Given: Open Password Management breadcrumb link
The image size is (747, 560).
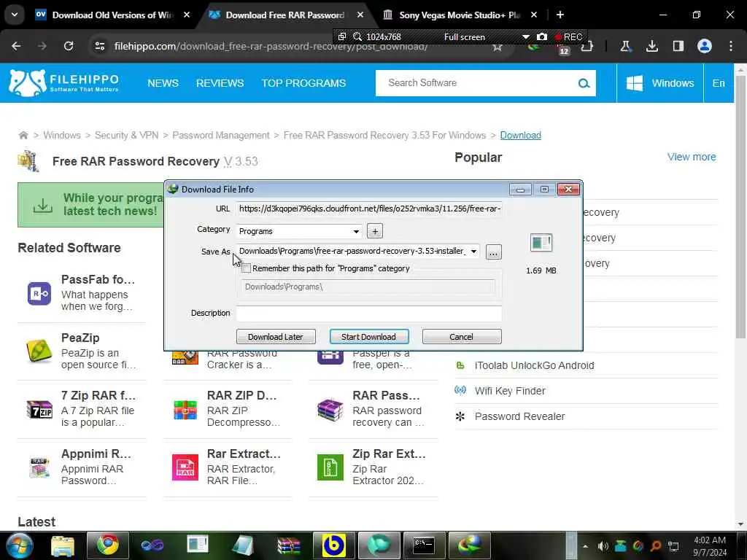Looking at the screenshot, I should (x=220, y=135).
